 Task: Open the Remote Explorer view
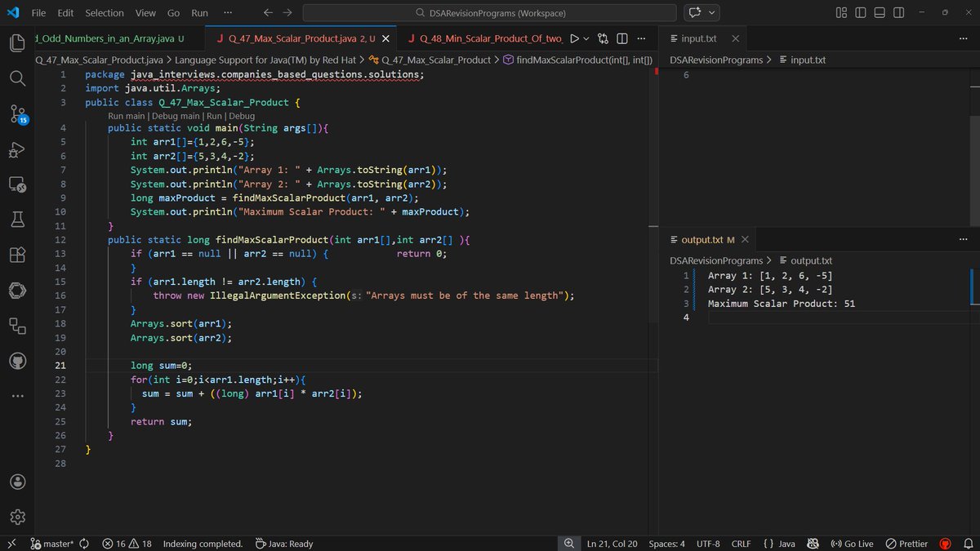tap(18, 184)
